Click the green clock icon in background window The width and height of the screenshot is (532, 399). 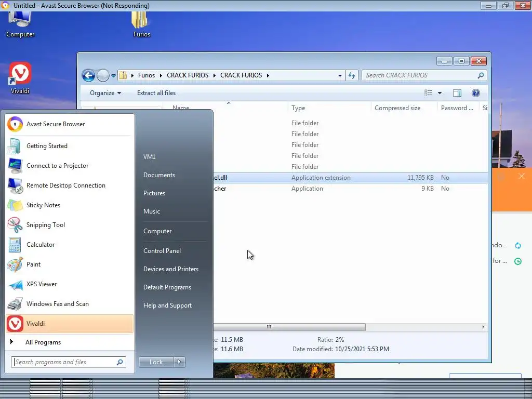(518, 261)
